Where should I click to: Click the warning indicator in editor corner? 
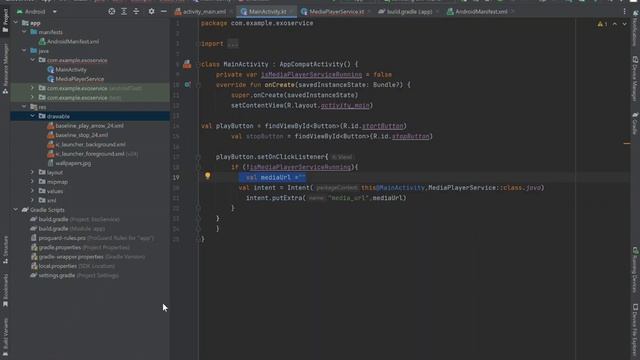tap(602, 24)
